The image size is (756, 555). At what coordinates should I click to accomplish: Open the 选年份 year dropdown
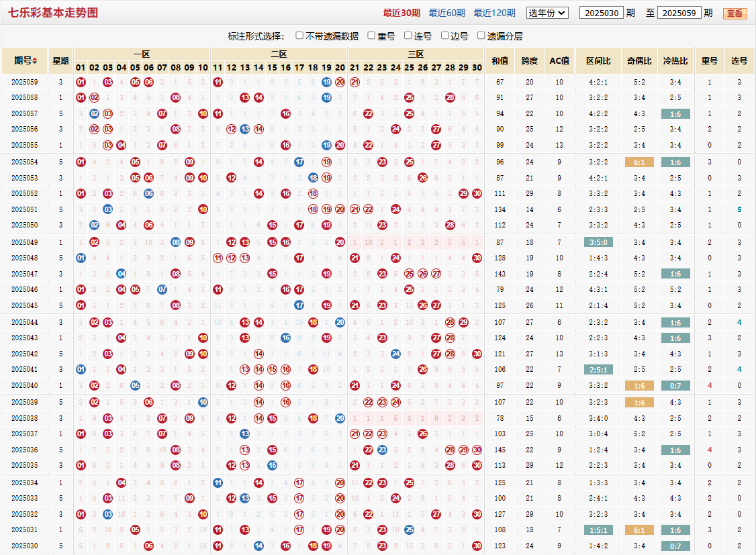[547, 13]
